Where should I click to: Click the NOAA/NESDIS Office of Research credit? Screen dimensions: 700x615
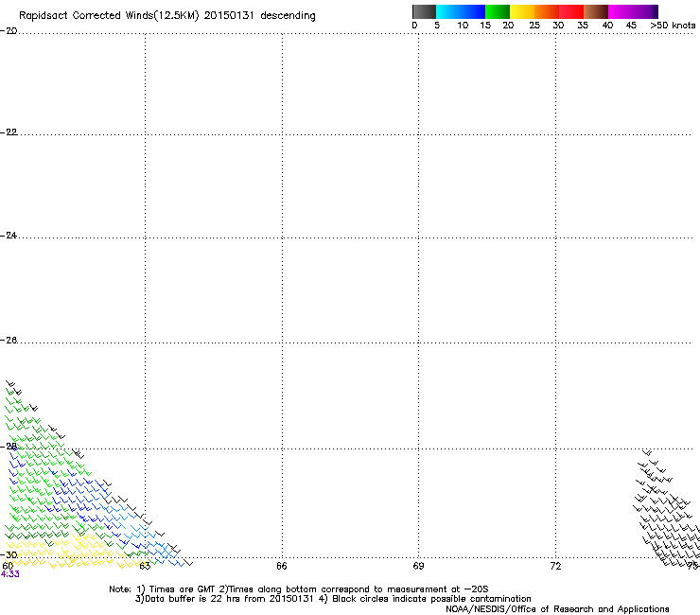557,609
